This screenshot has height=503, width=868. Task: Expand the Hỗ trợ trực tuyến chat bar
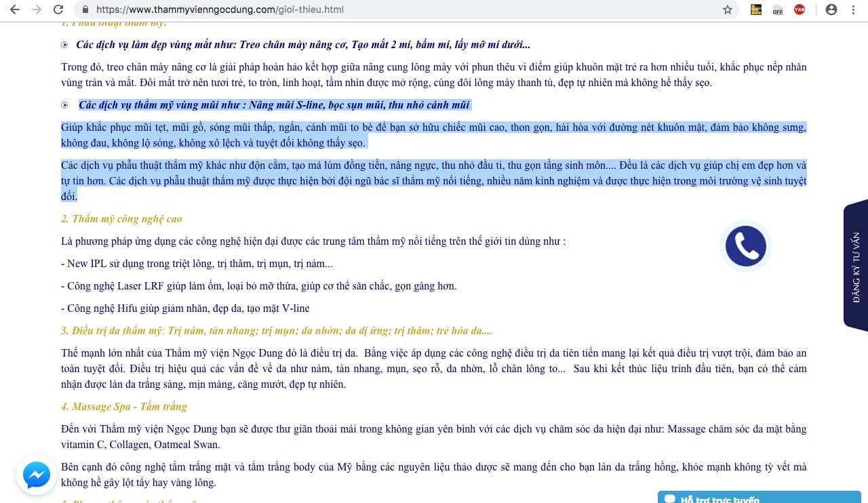pyautogui.click(x=759, y=498)
